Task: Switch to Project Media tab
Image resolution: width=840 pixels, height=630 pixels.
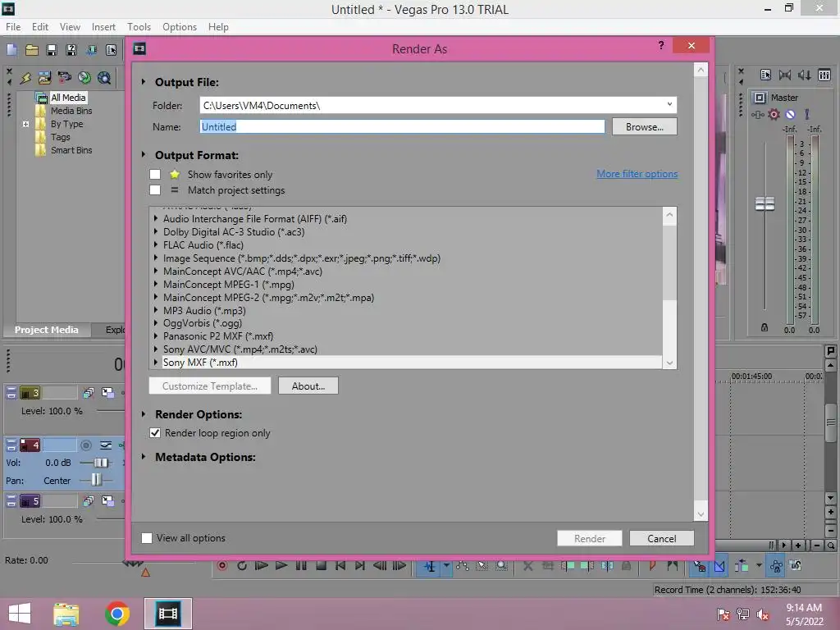Action: click(x=47, y=330)
